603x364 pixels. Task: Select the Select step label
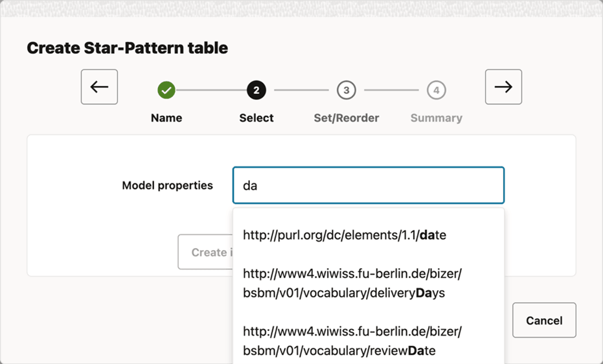click(x=256, y=118)
